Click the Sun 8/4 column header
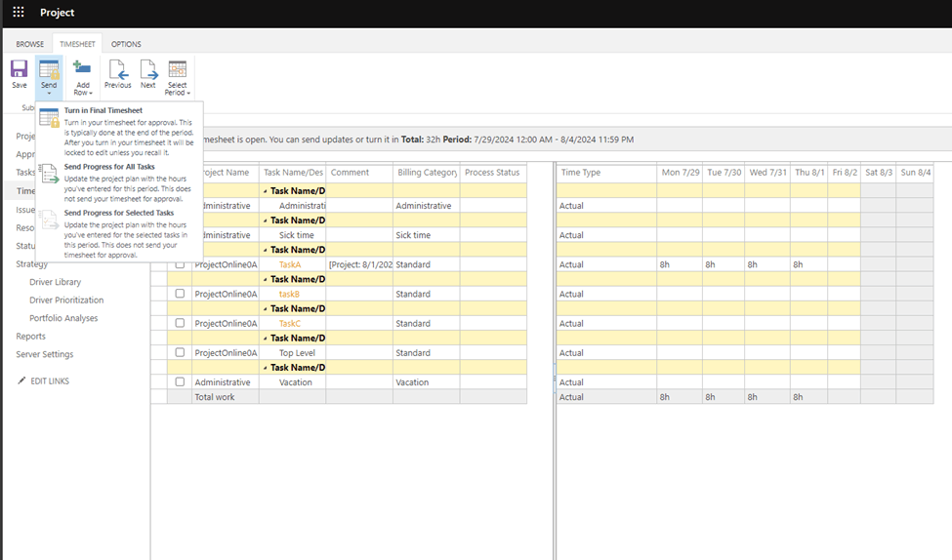952x560 pixels. click(x=916, y=173)
